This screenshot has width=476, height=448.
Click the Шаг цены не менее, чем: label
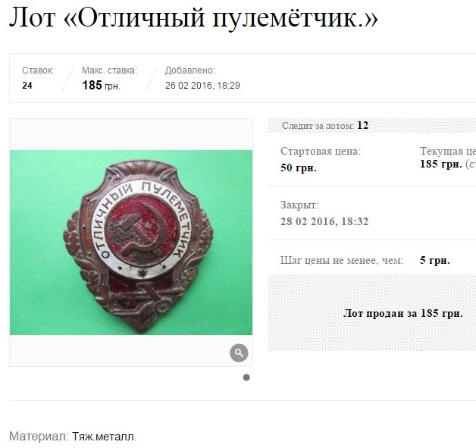coord(342,260)
